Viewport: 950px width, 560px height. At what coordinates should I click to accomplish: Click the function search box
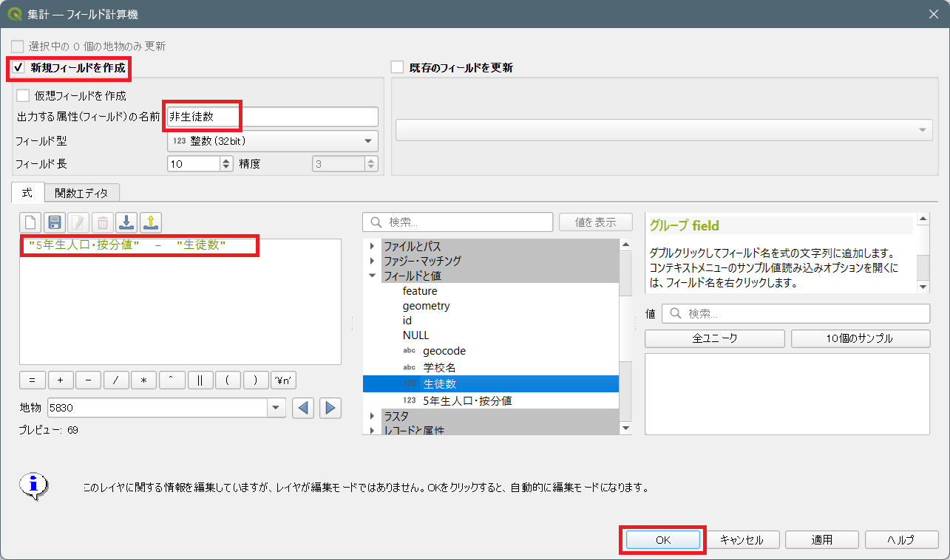click(x=458, y=222)
